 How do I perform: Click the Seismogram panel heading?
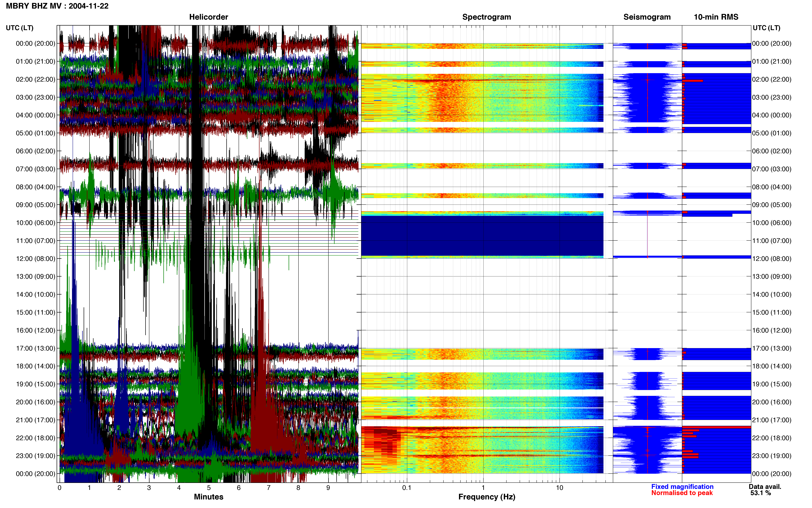[647, 17]
